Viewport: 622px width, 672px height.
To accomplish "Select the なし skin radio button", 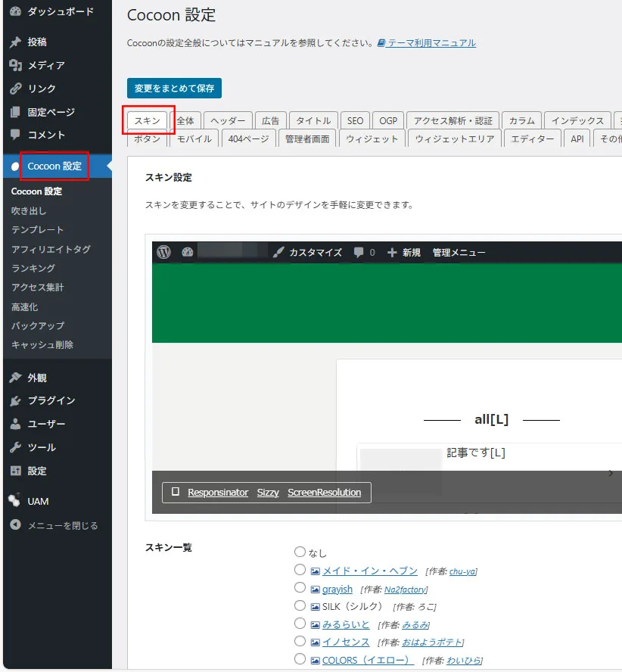I will click(x=300, y=552).
